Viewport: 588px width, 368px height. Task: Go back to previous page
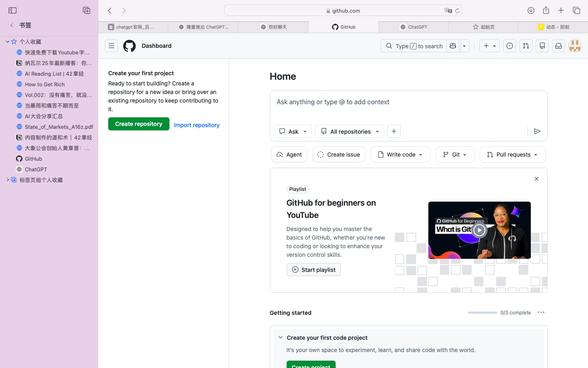click(109, 11)
